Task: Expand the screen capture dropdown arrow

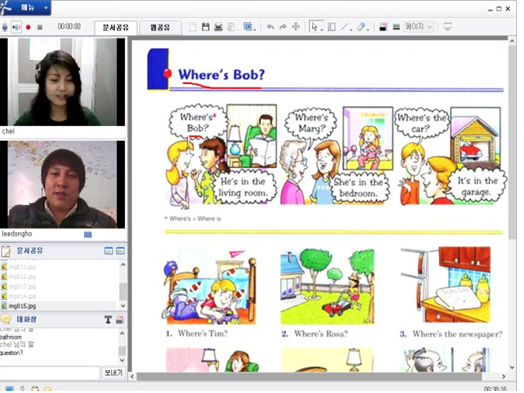Action: coord(255,29)
